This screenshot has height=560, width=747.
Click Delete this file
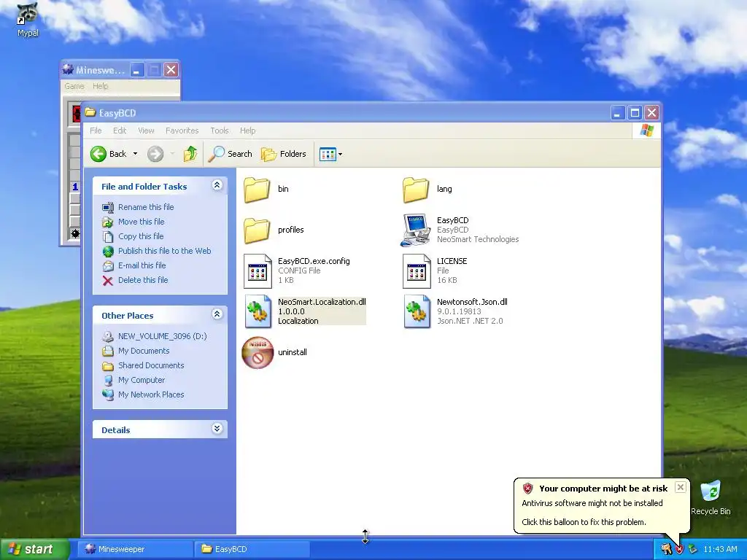143,280
